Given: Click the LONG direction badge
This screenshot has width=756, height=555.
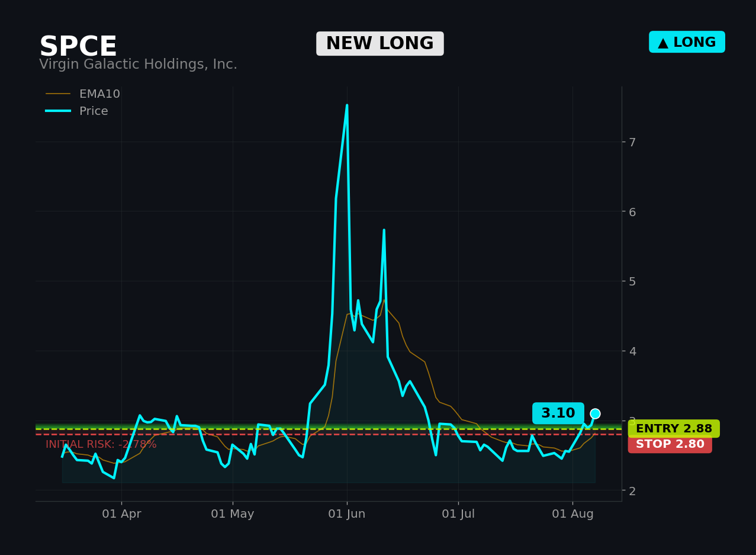Looking at the screenshot, I should tap(687, 42).
